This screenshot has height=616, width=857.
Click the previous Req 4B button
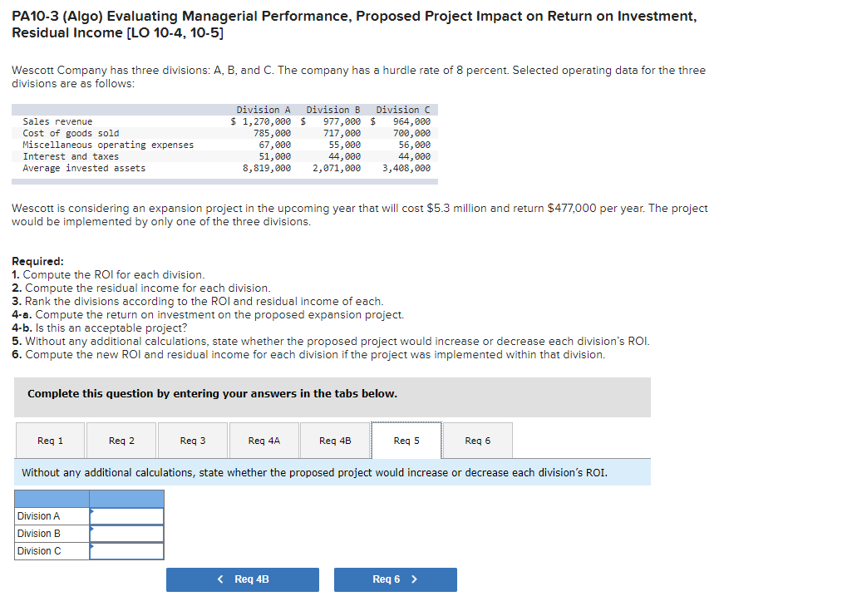(243, 579)
